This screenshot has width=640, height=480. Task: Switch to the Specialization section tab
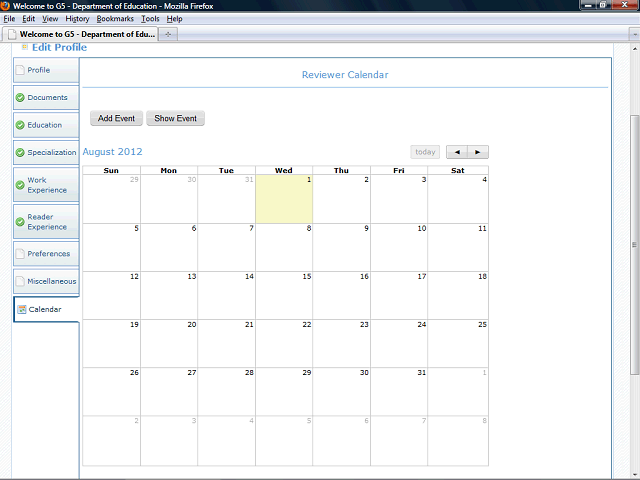(x=46, y=153)
